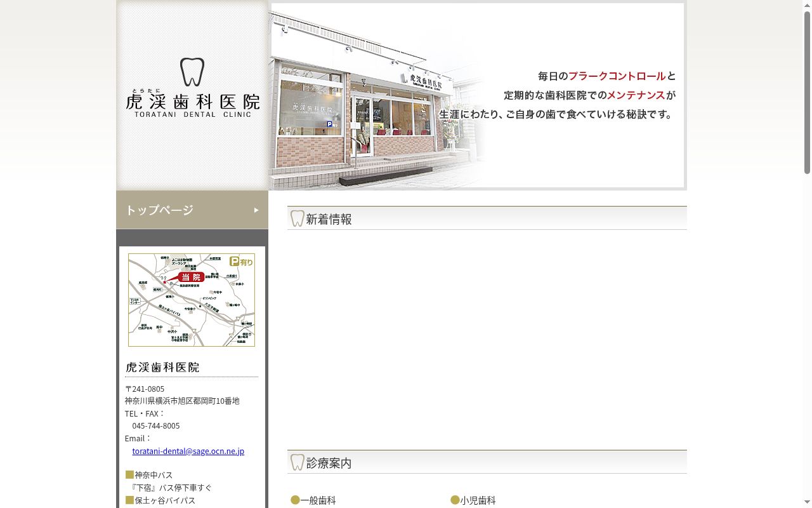Click the clinic storefront header photo
Screen dimensions: 812x508
coord(478,95)
